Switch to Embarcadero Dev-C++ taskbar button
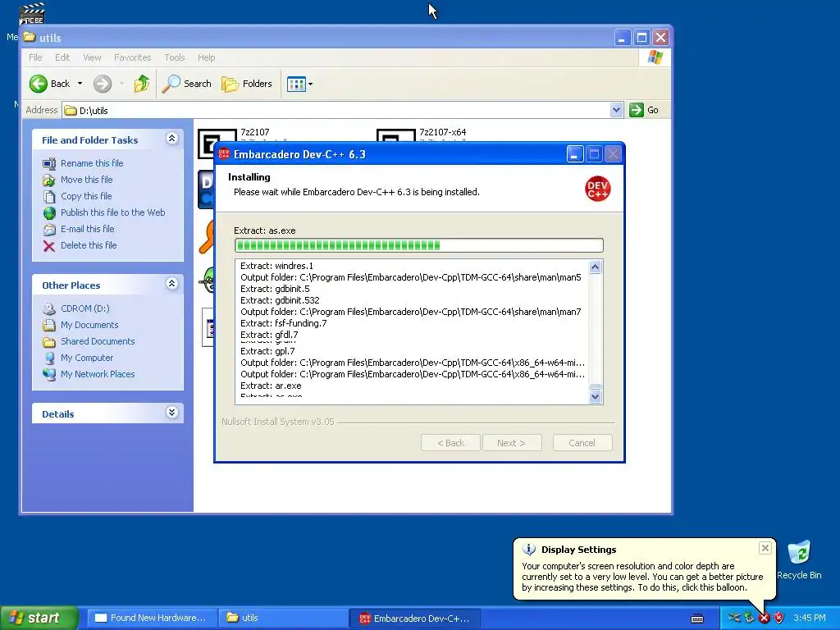 pyautogui.click(x=415, y=619)
